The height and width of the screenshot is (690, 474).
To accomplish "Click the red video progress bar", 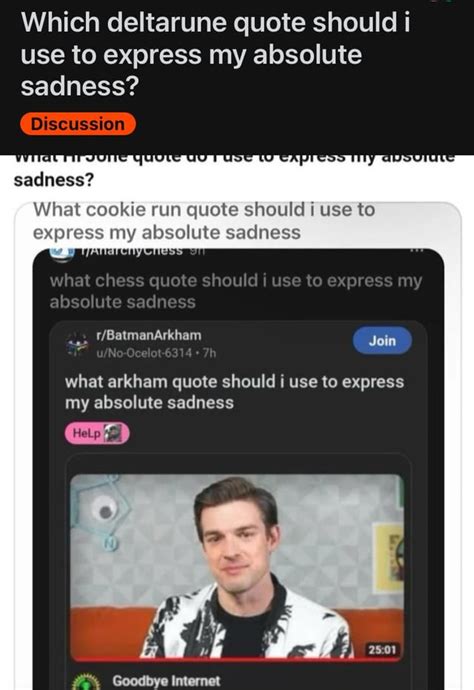I will click(237, 659).
